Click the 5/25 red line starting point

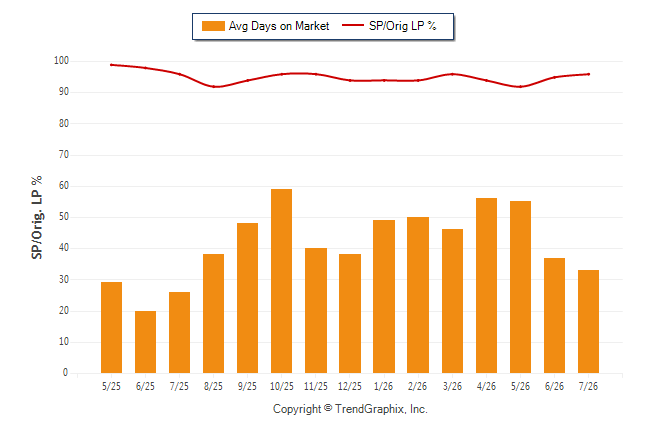pos(111,65)
